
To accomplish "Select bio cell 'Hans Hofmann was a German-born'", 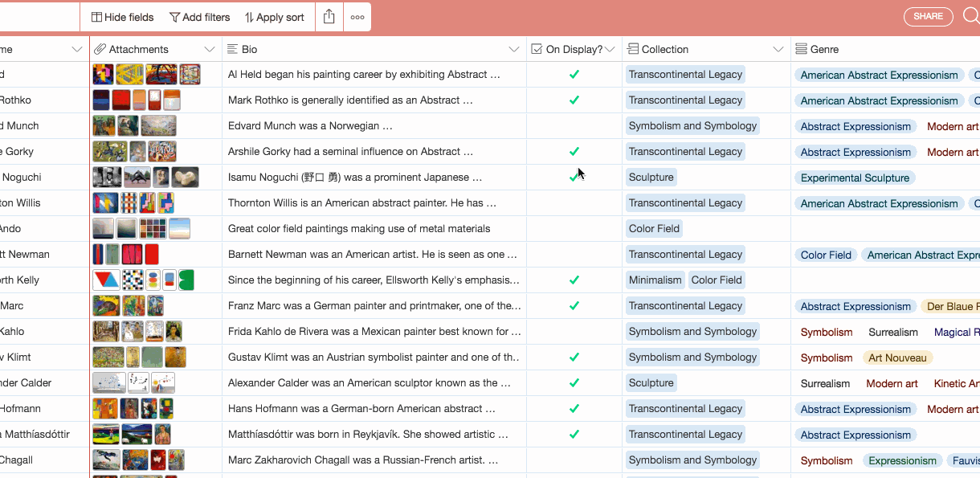I will pos(374,409).
